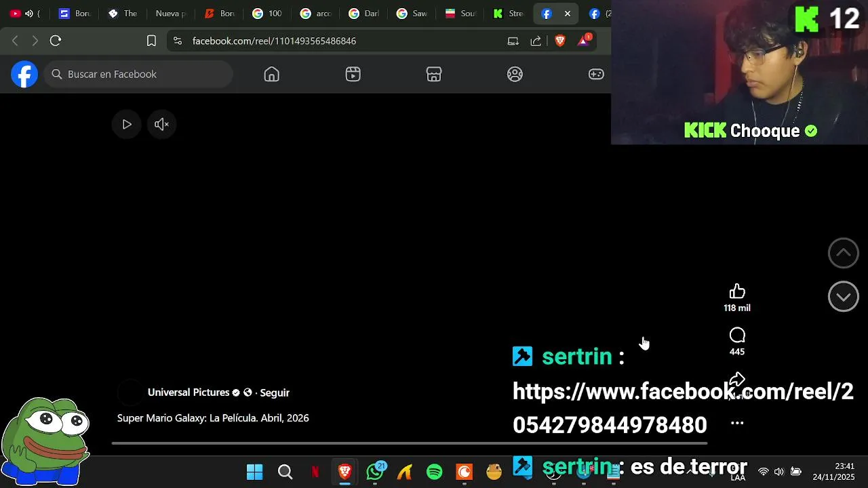Open the reel comments bubble icon
The image size is (868, 488).
point(737,335)
